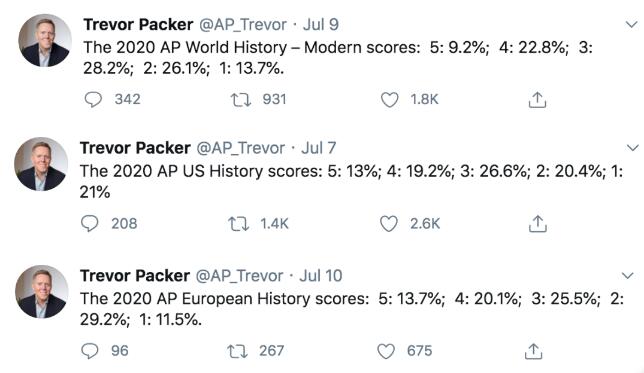Retweet the AP World History scores tweet
Viewport: 644px width, 373px height.
241,100
